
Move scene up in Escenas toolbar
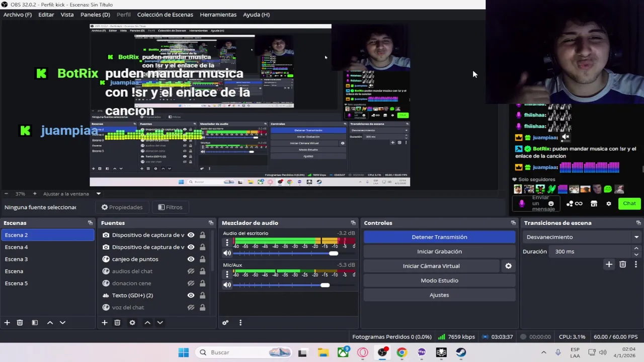coord(50,322)
